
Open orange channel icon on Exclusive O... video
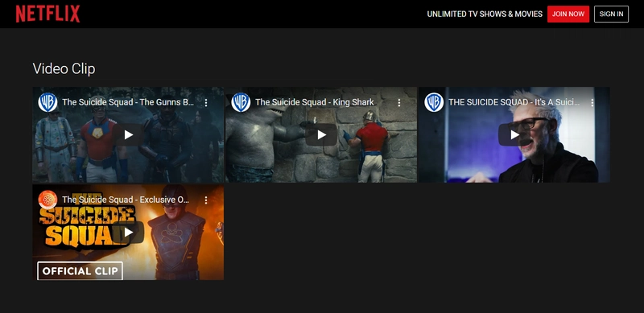(x=47, y=200)
